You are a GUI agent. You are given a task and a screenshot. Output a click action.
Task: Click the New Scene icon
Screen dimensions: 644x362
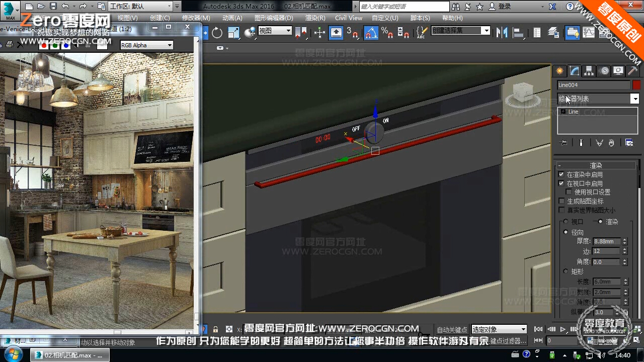pyautogui.click(x=29, y=7)
